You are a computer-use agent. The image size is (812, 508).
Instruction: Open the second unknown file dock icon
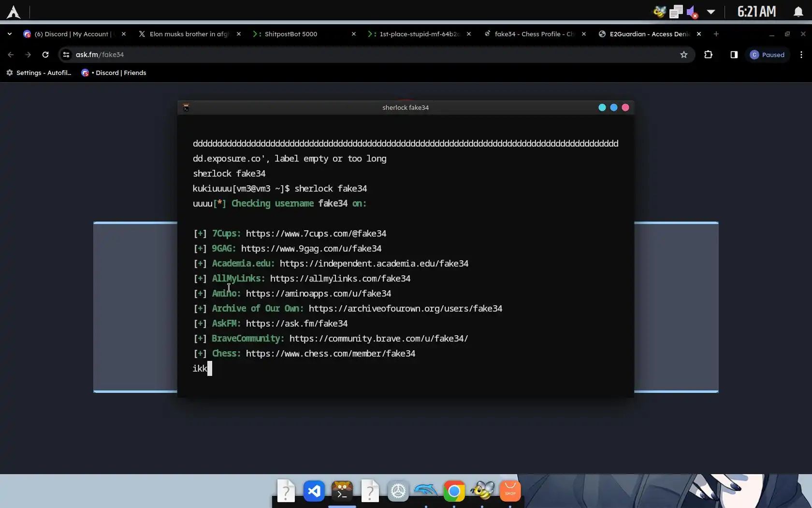pos(370,492)
